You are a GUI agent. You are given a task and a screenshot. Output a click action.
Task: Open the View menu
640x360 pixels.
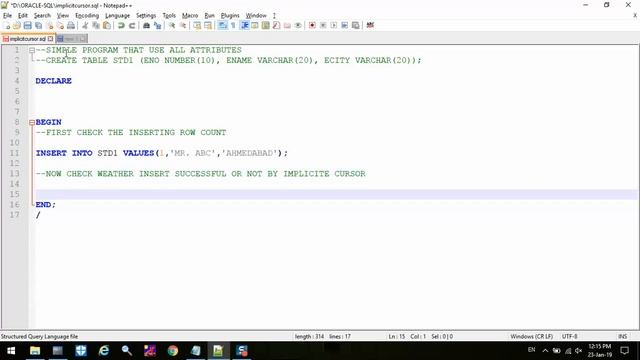tap(62, 16)
